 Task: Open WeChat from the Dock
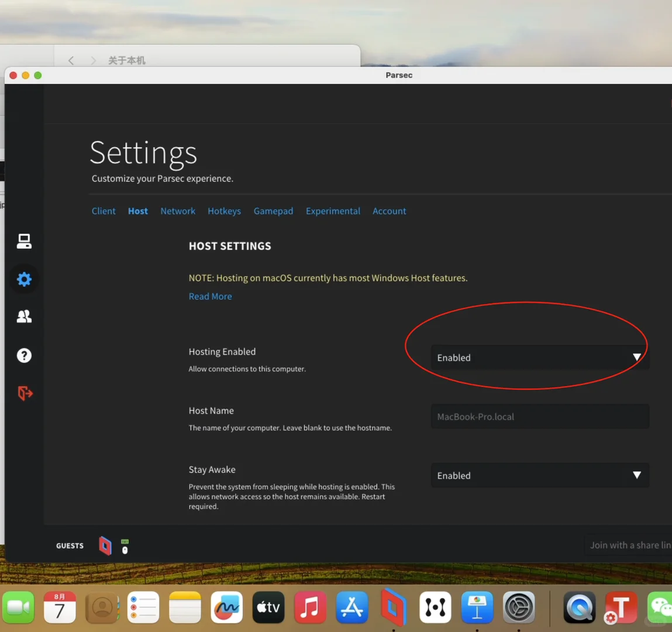pyautogui.click(x=660, y=607)
